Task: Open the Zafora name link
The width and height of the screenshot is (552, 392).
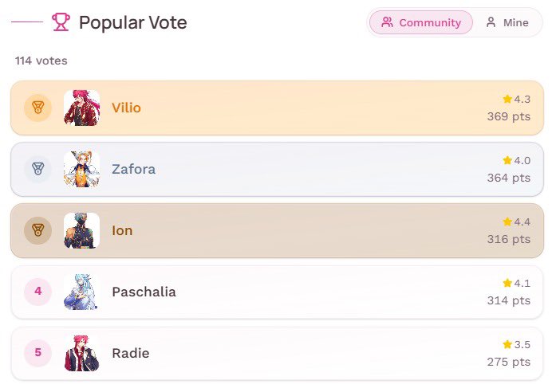Action: click(x=133, y=169)
